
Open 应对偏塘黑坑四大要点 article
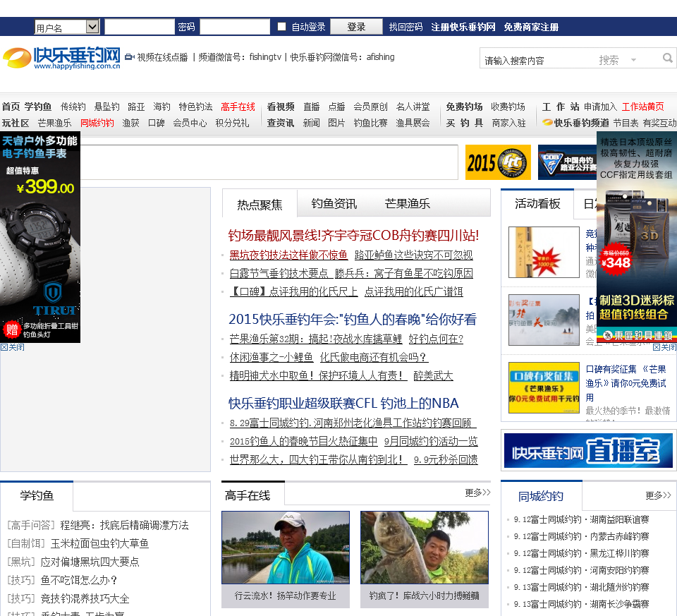click(90, 561)
